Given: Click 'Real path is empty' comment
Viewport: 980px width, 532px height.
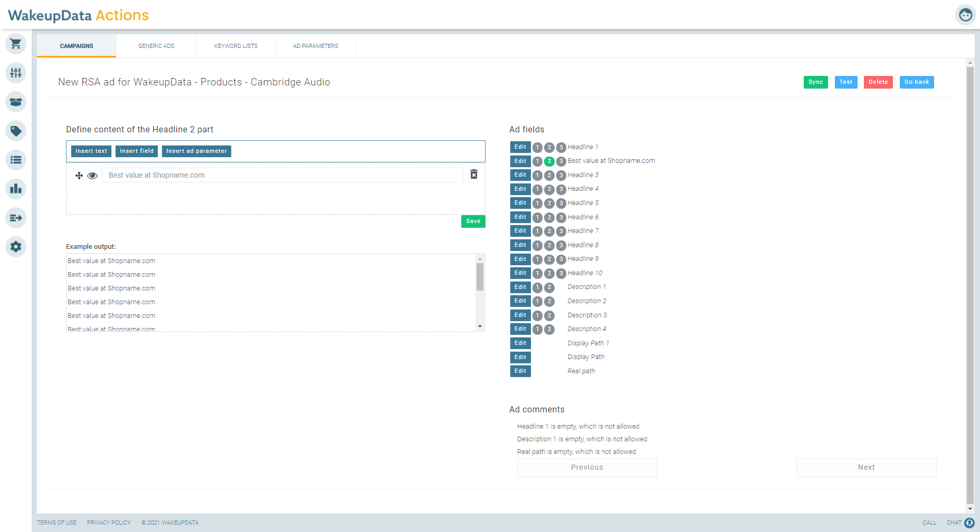Looking at the screenshot, I should click(x=576, y=452).
